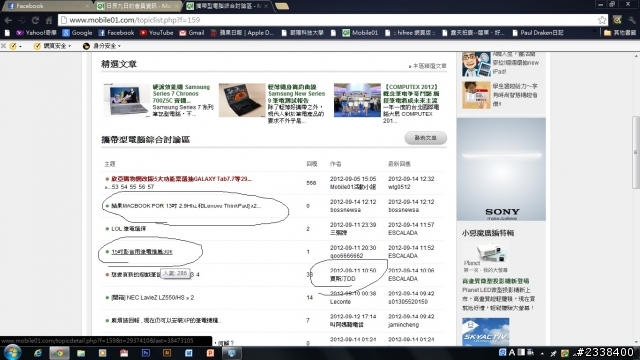Open the Google bookmark
The image size is (640, 360).
click(77, 33)
